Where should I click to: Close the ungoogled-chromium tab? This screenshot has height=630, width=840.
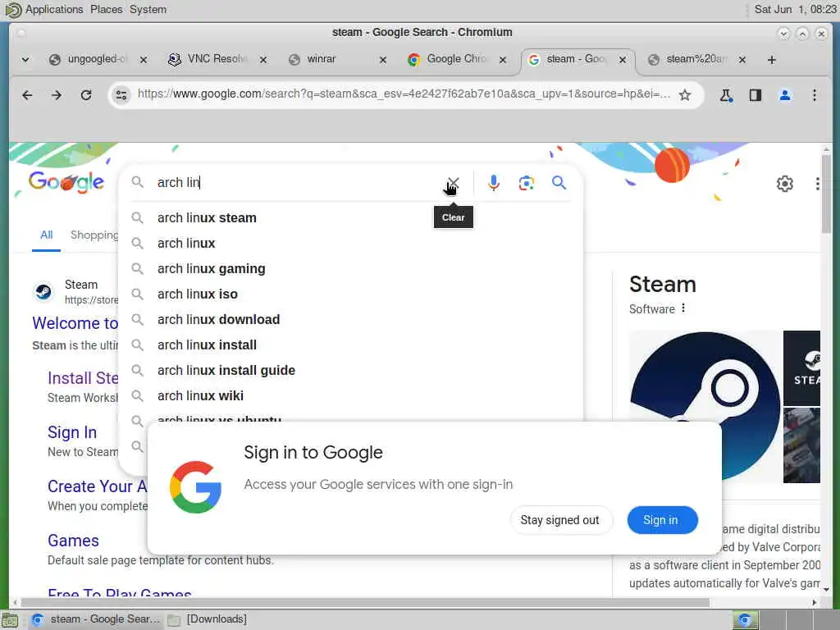pos(144,59)
